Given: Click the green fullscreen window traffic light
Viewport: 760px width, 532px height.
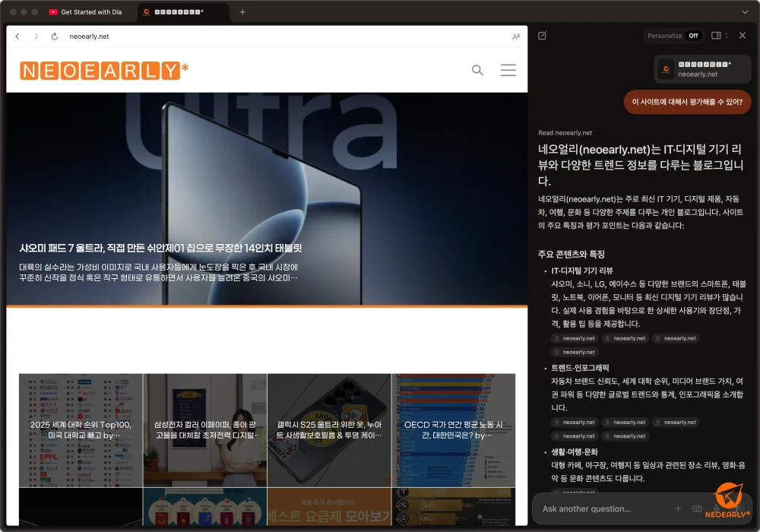Looking at the screenshot, I should tap(34, 12).
